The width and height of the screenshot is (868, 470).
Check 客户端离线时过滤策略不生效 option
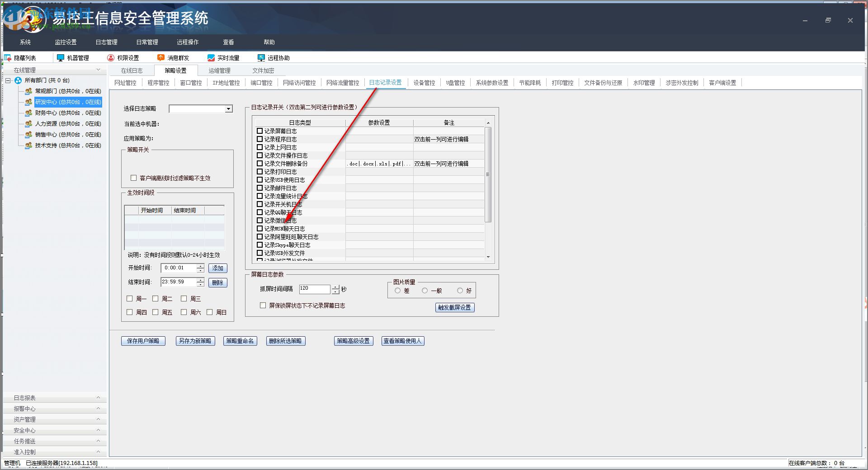133,178
